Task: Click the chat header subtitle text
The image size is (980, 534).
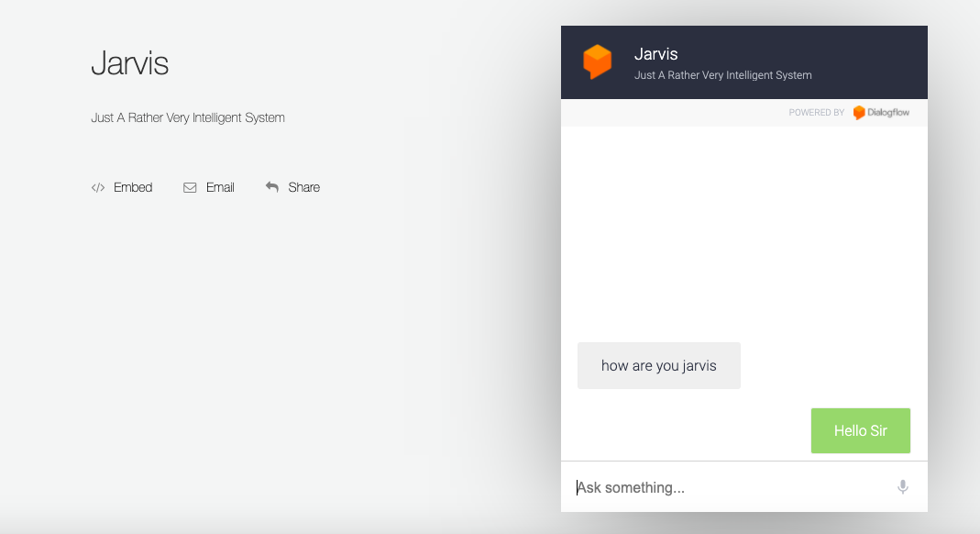Action: [x=723, y=75]
